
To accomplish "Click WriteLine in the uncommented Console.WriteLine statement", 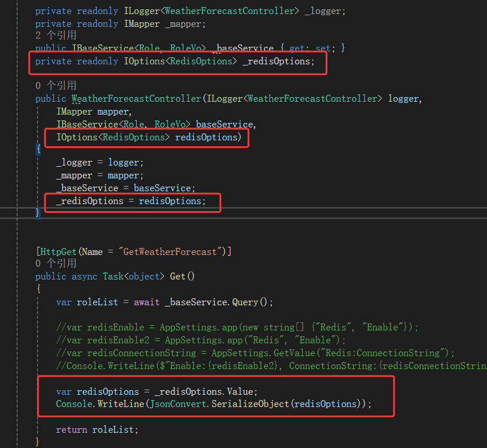I will click(x=121, y=404).
